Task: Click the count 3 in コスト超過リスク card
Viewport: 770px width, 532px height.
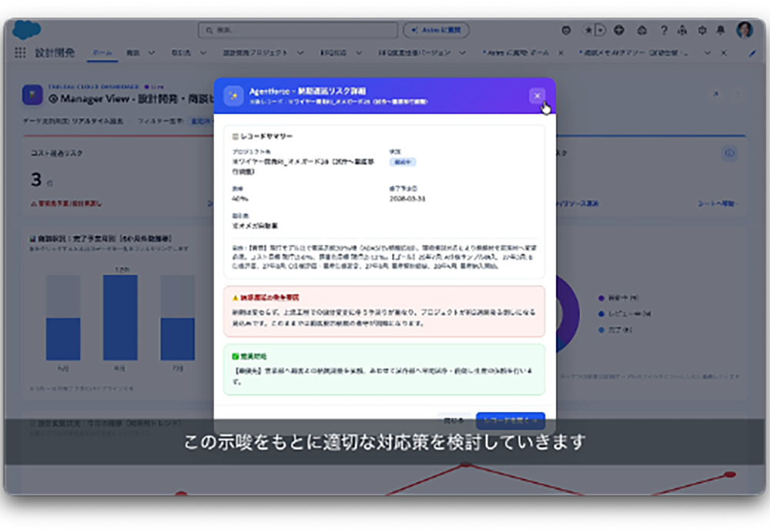Action: (x=36, y=180)
